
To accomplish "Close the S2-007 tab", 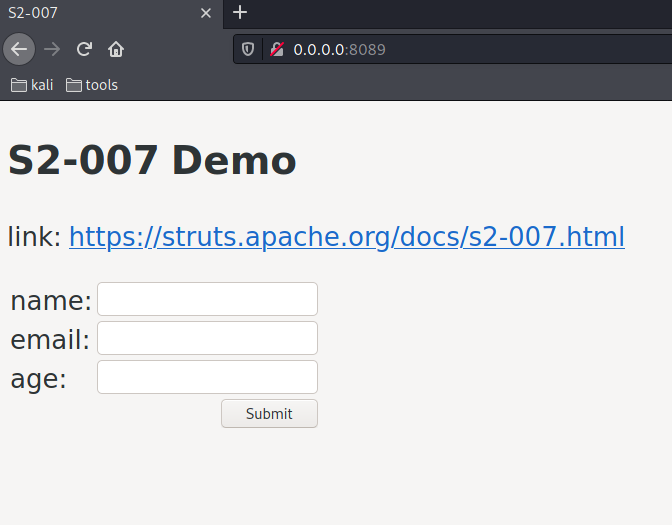I will 206,13.
